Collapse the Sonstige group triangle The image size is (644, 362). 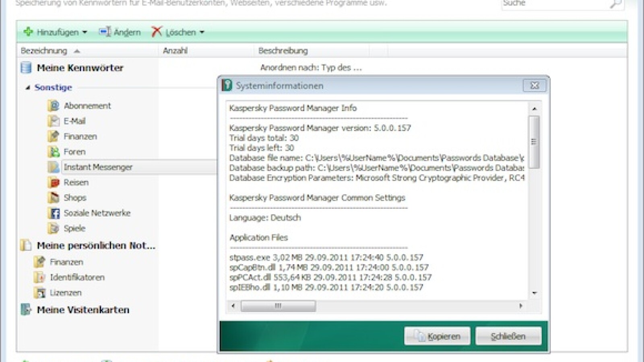[x=27, y=88]
